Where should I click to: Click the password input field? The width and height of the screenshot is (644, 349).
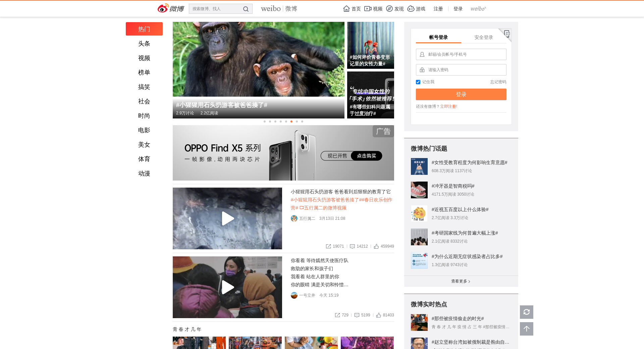(465, 70)
